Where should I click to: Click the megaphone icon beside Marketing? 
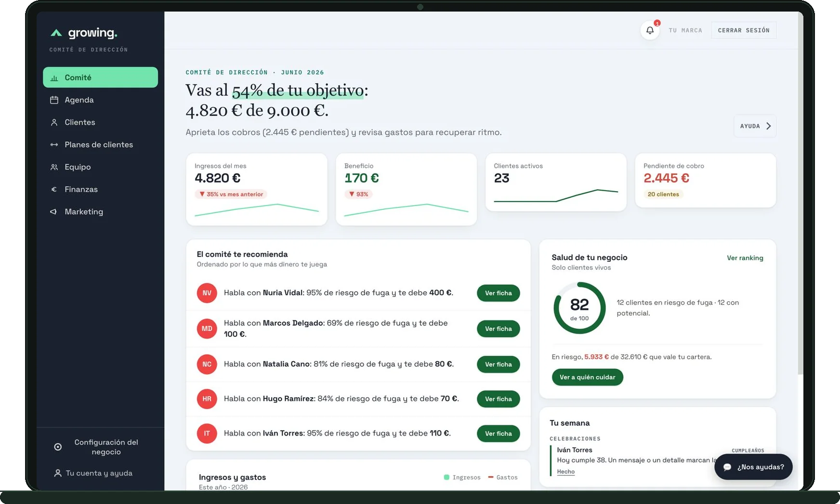(53, 212)
